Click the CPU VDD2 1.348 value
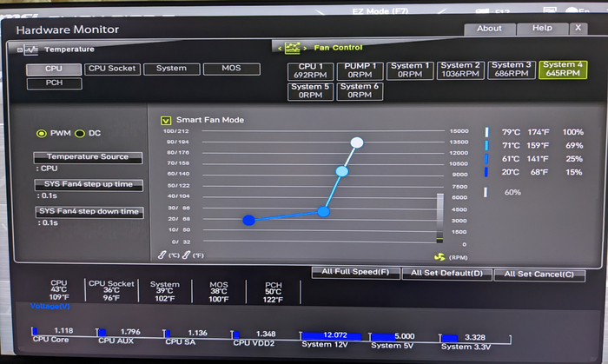Screen dimensions: 608x364 point(266,334)
